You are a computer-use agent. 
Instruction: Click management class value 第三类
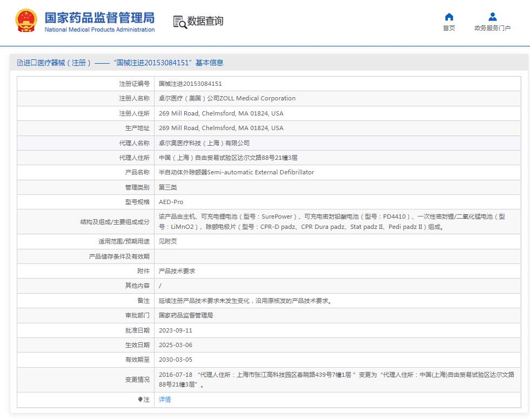pos(168,187)
